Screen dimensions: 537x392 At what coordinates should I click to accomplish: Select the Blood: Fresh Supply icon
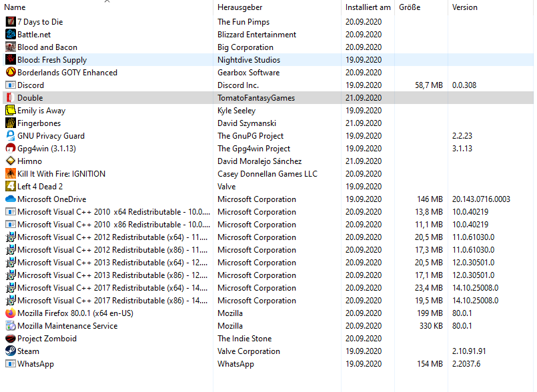(x=11, y=60)
